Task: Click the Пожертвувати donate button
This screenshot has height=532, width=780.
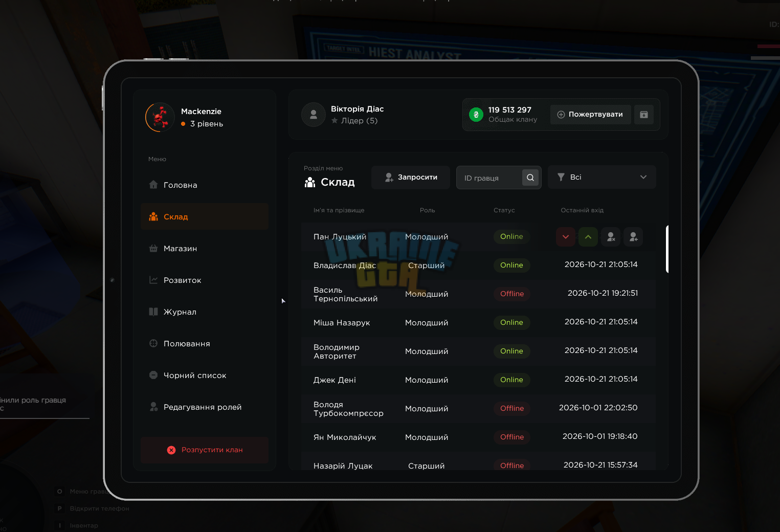Action: point(591,115)
